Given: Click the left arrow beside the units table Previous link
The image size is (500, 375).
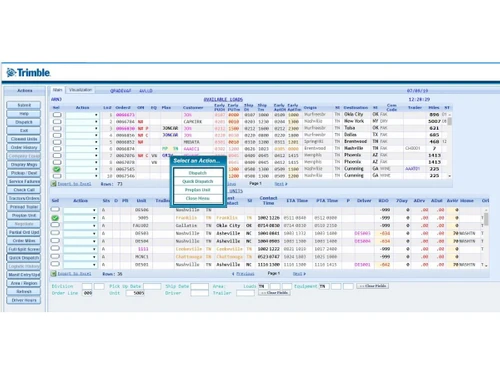Looking at the screenshot, I should 233,274.
